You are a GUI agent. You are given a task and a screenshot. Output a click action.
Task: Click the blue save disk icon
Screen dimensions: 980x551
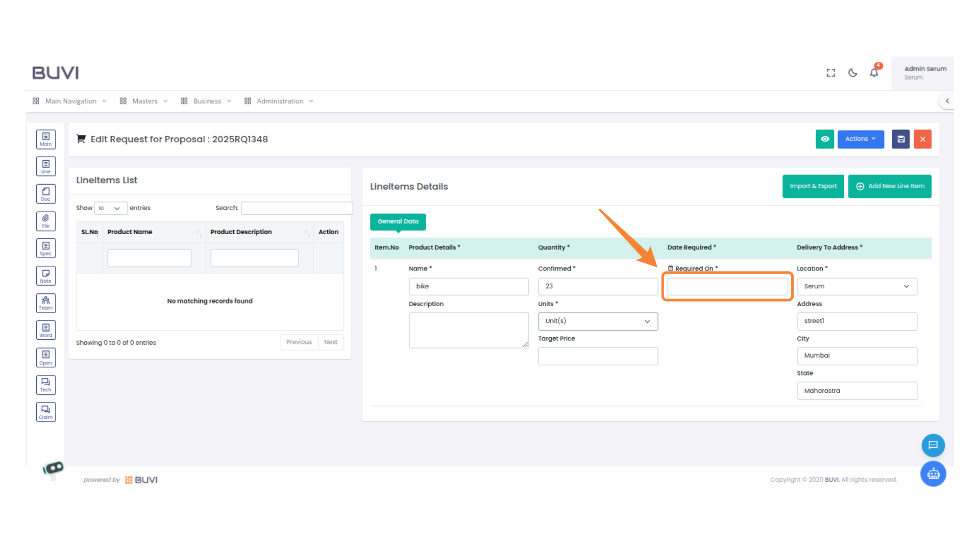pos(901,139)
